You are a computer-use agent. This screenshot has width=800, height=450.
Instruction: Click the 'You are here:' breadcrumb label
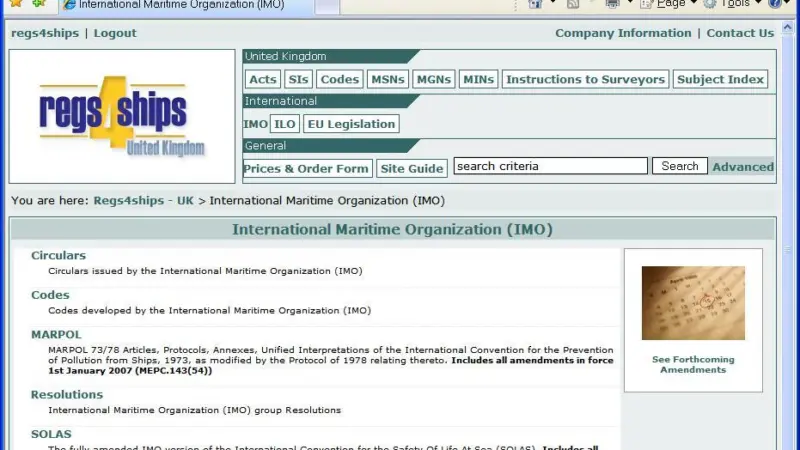tap(50, 201)
